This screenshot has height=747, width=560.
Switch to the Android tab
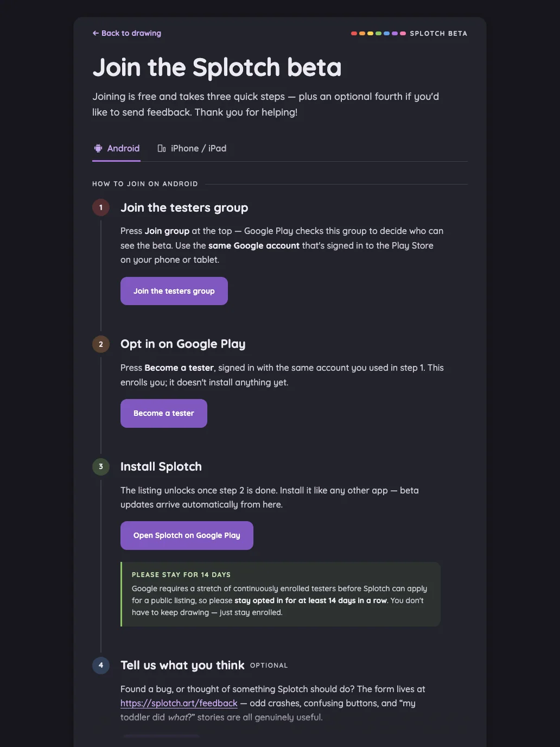point(116,149)
